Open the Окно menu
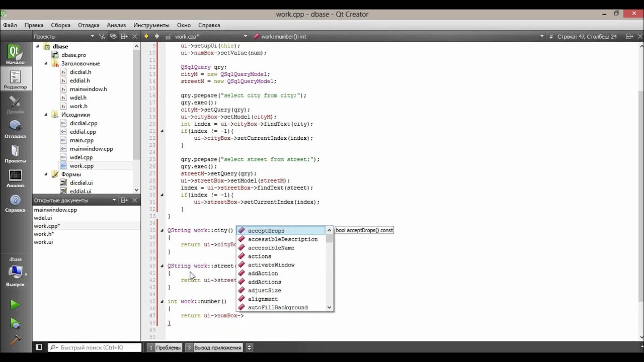The image size is (644, 362). click(x=184, y=25)
